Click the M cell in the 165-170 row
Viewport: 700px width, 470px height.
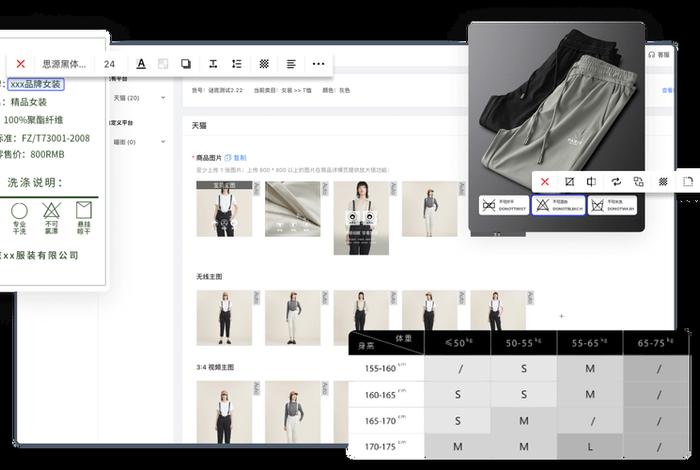tap(524, 420)
